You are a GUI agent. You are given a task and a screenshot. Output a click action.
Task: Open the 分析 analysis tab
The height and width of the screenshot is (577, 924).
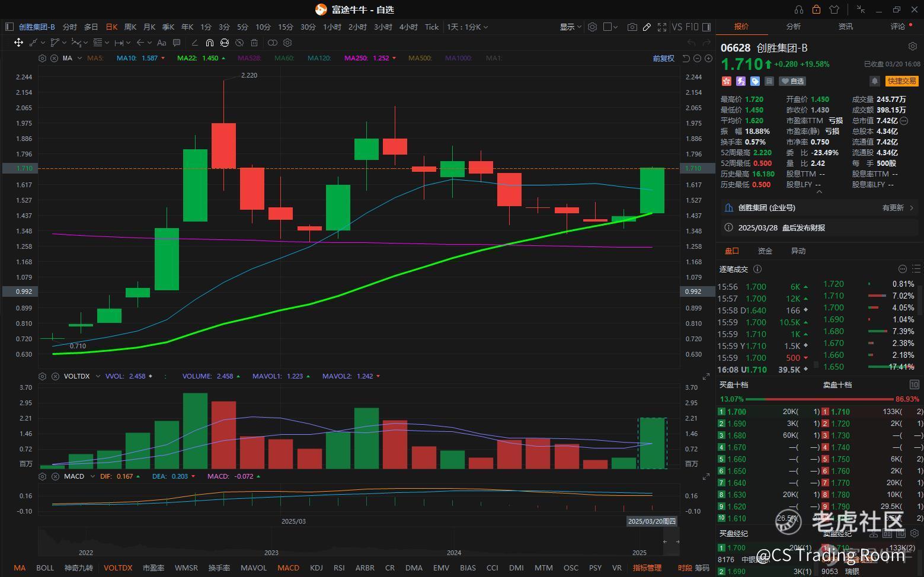(x=794, y=26)
